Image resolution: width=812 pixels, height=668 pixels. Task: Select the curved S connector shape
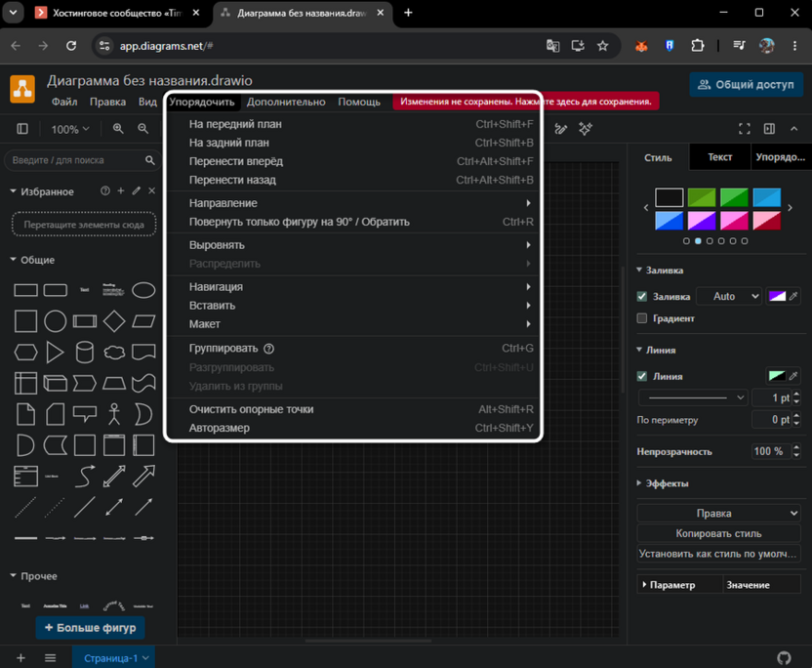coord(84,477)
